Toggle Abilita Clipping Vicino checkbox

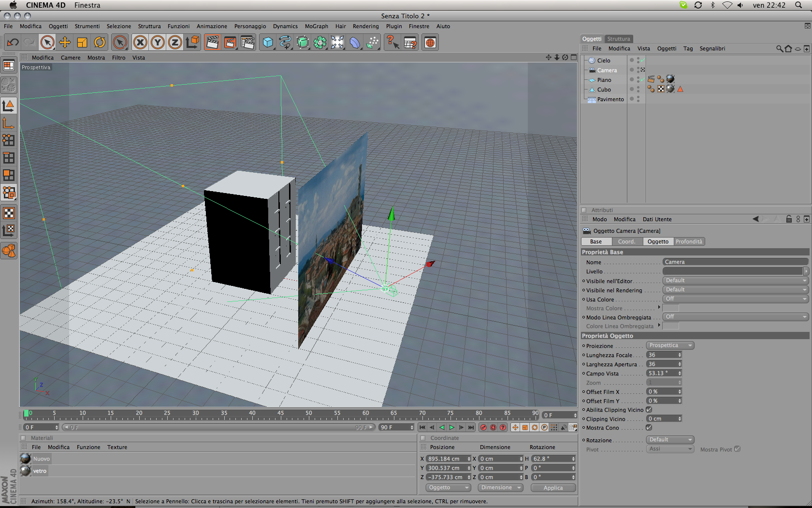coord(649,409)
